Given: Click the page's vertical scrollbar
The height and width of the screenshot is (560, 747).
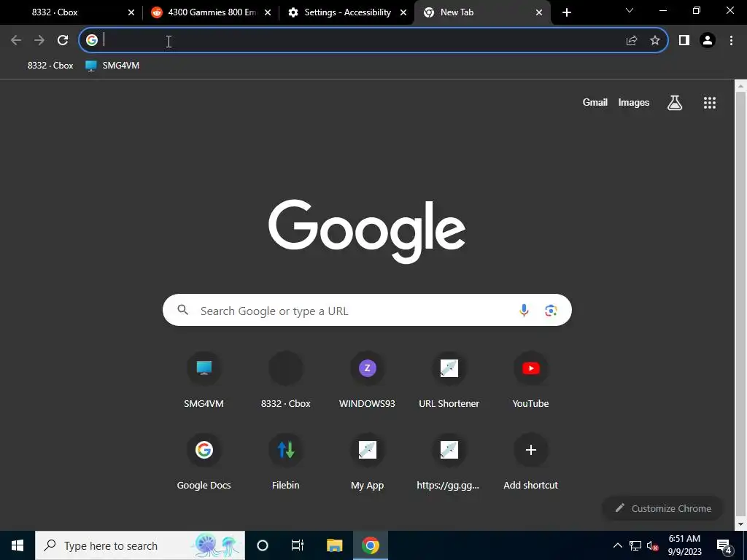Looking at the screenshot, I should point(740,305).
